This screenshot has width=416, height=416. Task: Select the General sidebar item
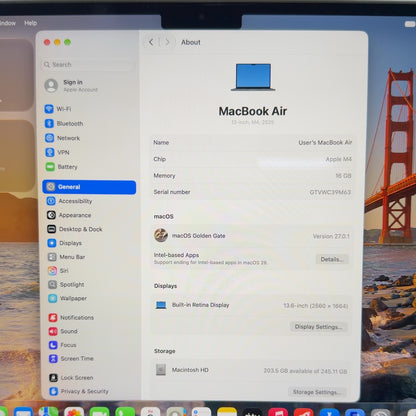click(x=89, y=187)
